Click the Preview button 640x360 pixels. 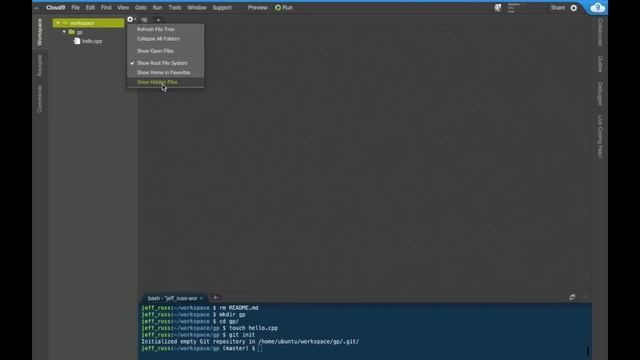click(x=258, y=8)
